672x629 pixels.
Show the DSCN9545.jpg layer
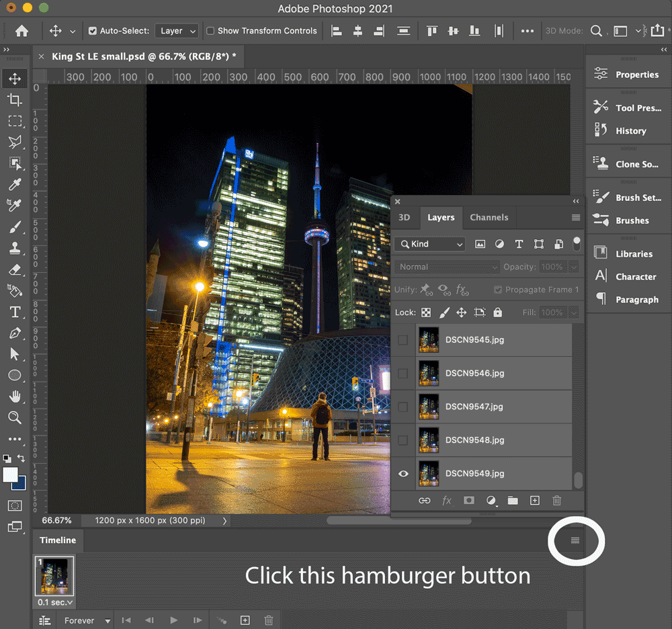[403, 340]
